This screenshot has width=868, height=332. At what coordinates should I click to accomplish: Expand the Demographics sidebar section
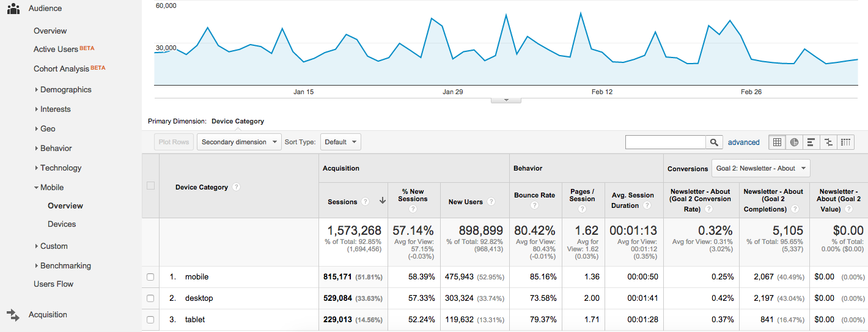click(x=65, y=89)
